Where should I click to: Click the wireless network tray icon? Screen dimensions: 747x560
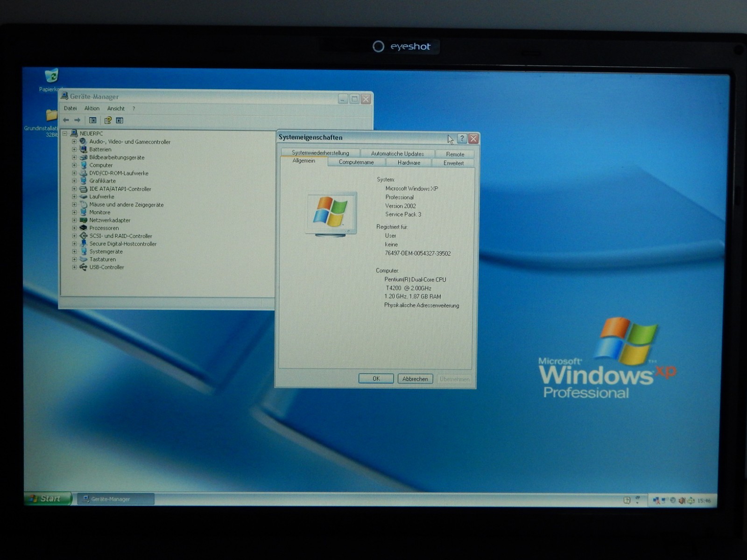pos(664,500)
